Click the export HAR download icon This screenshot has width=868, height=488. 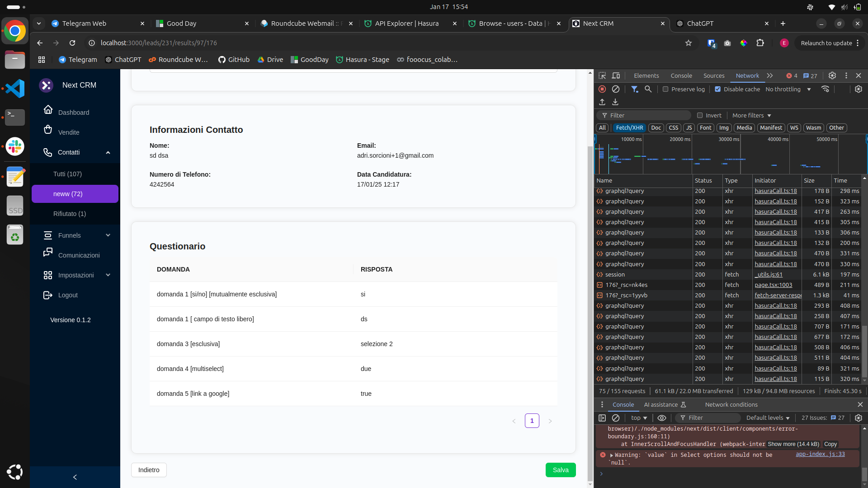(615, 102)
